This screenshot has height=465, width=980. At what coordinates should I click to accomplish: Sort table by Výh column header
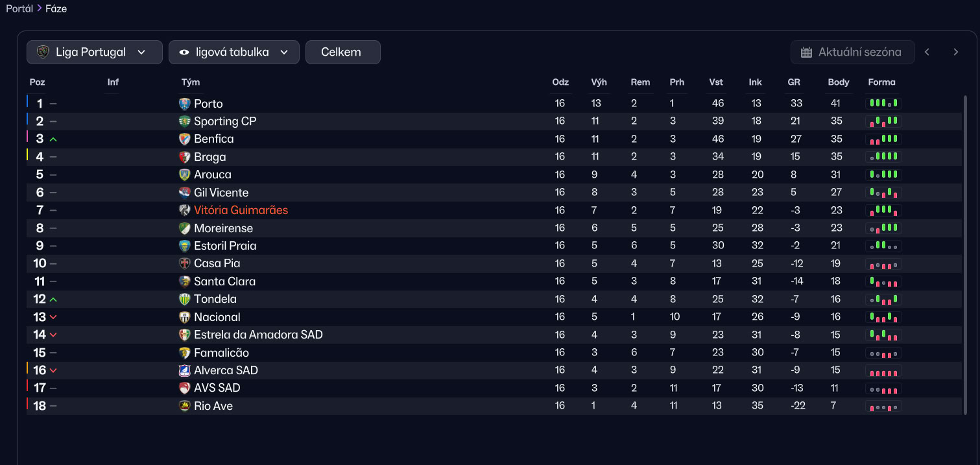click(x=599, y=82)
